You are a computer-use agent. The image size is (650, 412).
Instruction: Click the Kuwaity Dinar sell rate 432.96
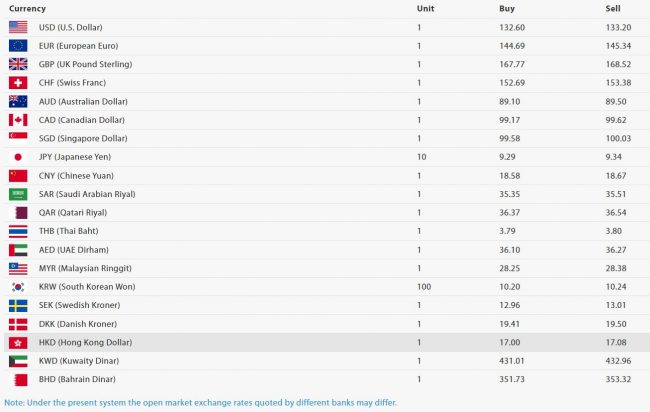pyautogui.click(x=618, y=361)
